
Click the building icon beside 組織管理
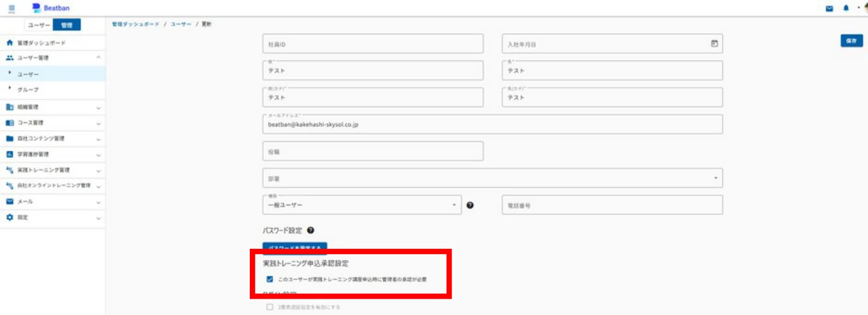(9, 107)
